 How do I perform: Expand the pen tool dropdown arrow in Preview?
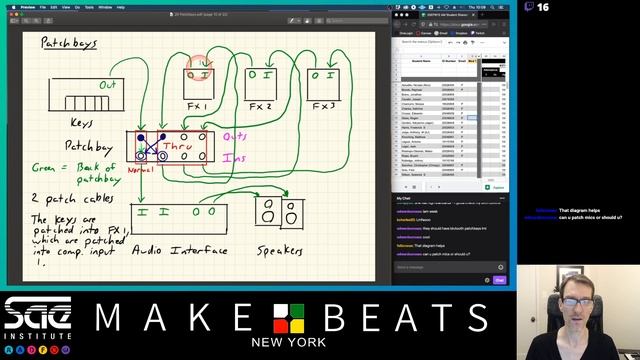[299, 20]
